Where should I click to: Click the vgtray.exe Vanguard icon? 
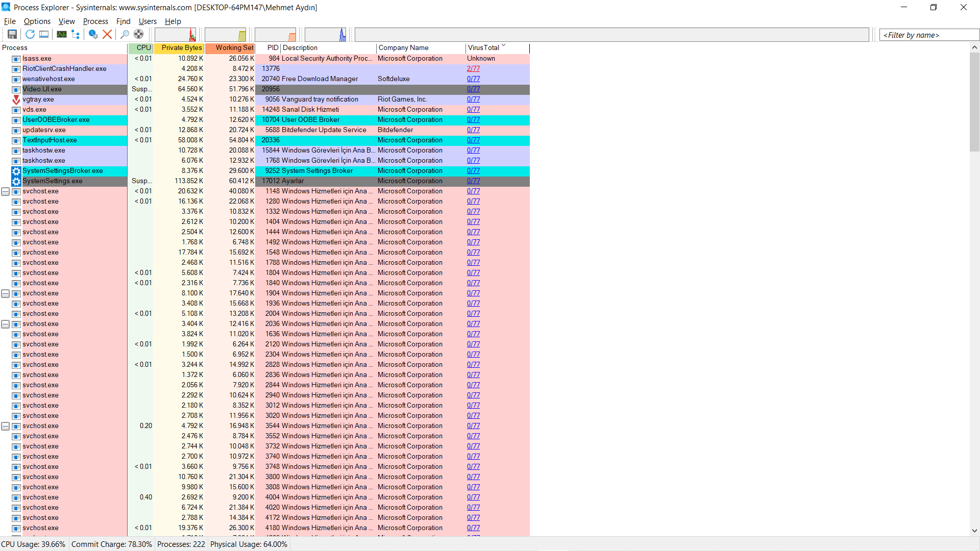pos(16,99)
